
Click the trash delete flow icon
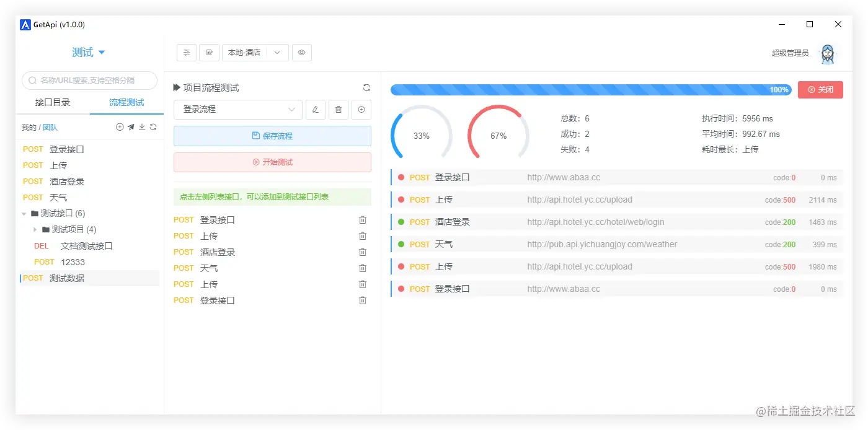click(339, 110)
